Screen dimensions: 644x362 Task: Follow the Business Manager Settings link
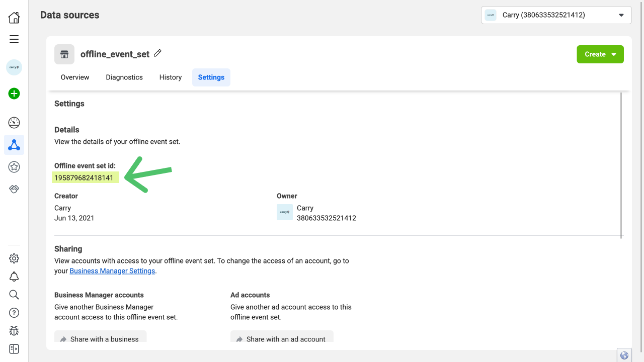point(112,271)
